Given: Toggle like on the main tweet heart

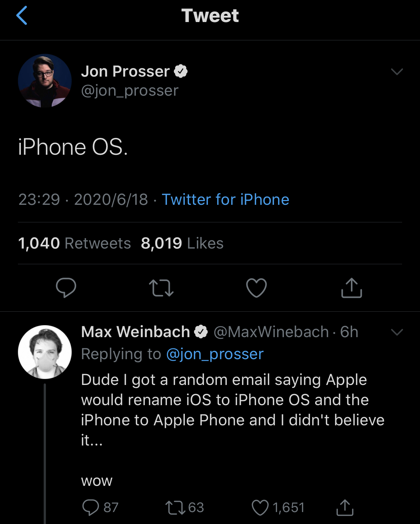Looking at the screenshot, I should coord(256,288).
